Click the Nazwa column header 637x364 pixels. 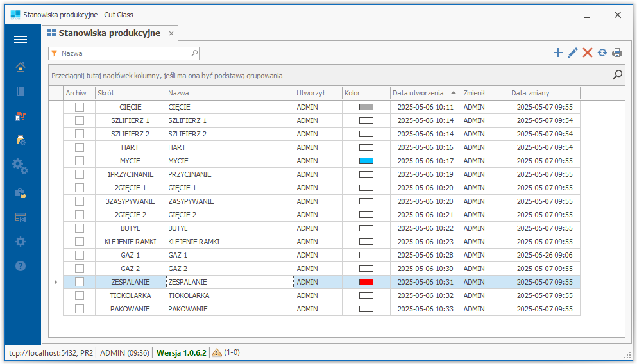[229, 94]
